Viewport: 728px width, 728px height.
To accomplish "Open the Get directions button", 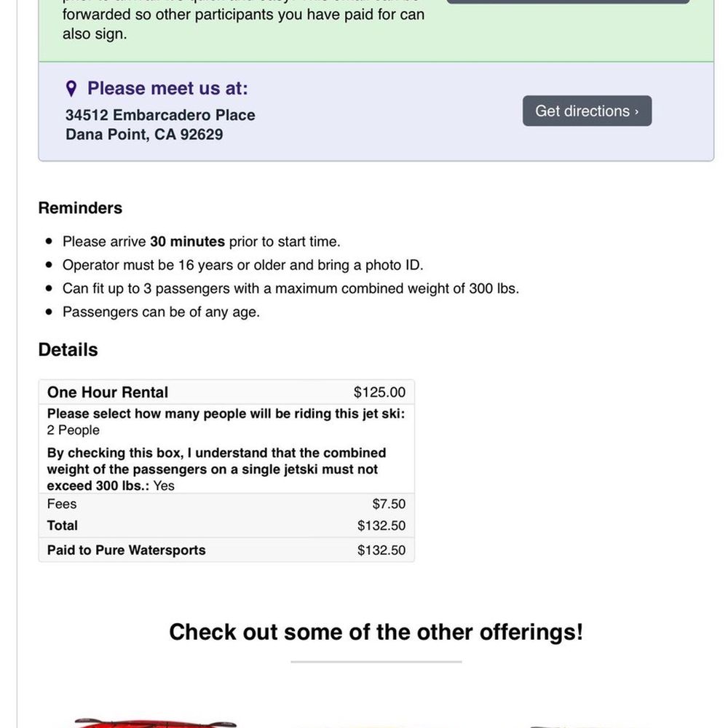I will tap(587, 111).
